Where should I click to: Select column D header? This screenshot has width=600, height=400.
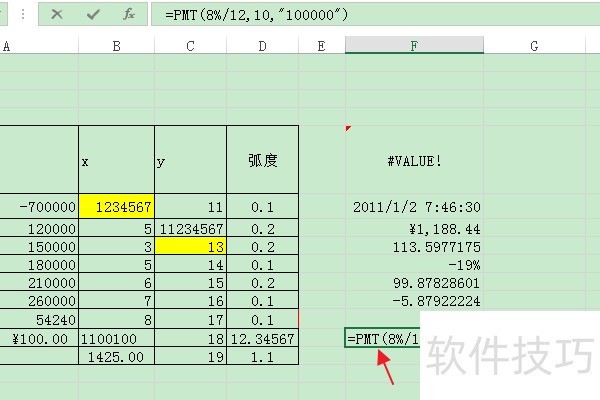point(262,46)
